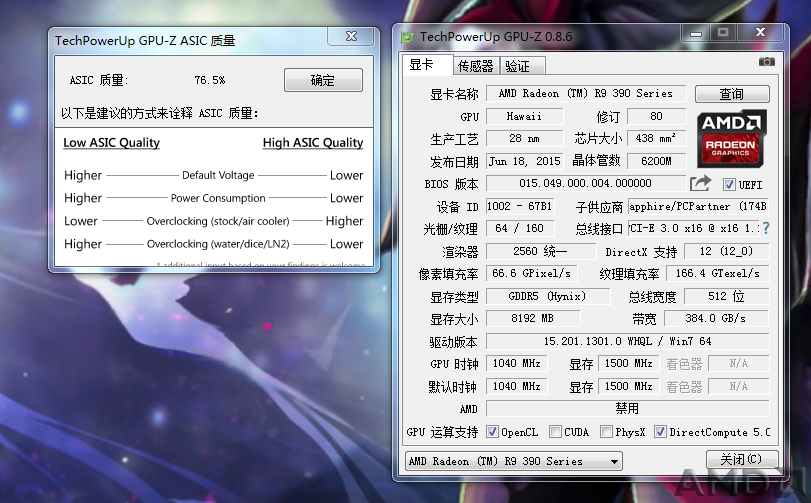Toggle the PhysX checkbox
Image resolution: width=811 pixels, height=503 pixels.
606,432
